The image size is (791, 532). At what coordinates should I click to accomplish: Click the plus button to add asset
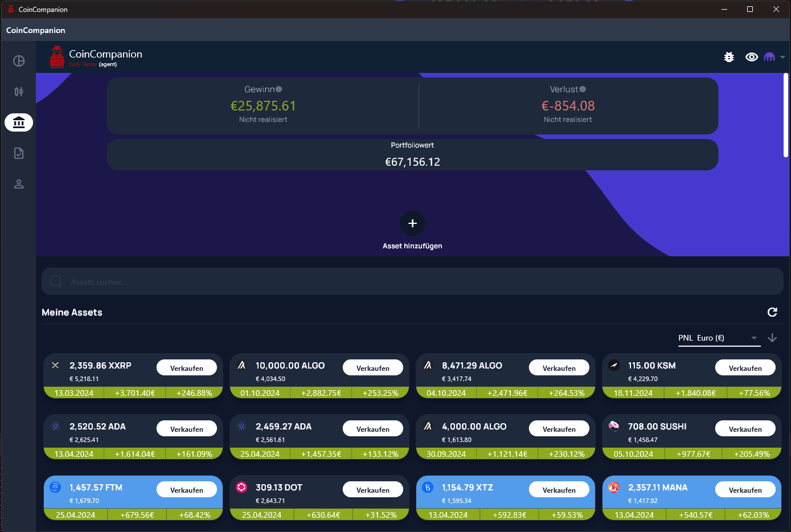point(412,223)
